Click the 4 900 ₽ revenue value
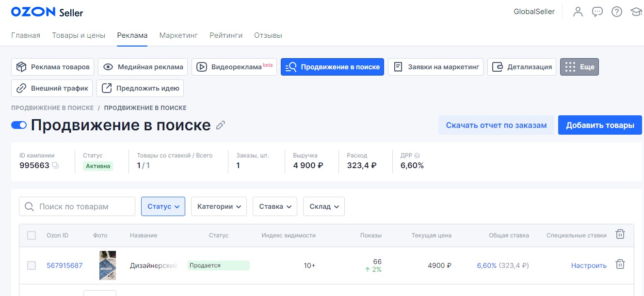This screenshot has height=296, width=644. pyautogui.click(x=308, y=166)
